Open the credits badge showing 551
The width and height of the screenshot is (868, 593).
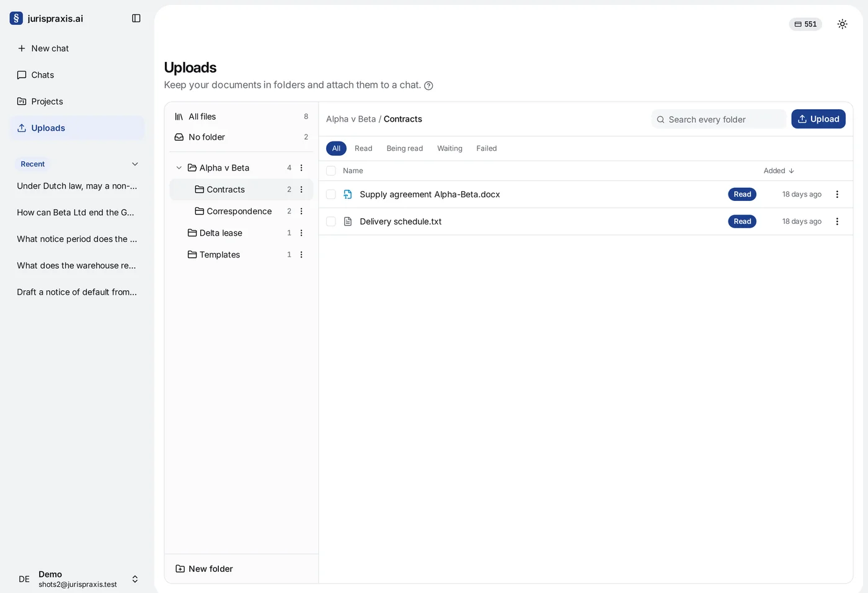tap(805, 24)
